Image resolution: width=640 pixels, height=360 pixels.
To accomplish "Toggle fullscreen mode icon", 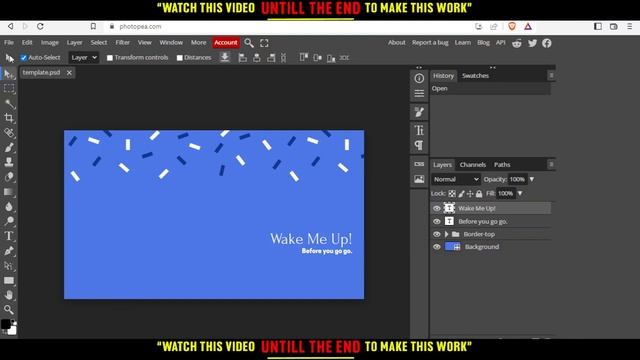I will coord(264,43).
